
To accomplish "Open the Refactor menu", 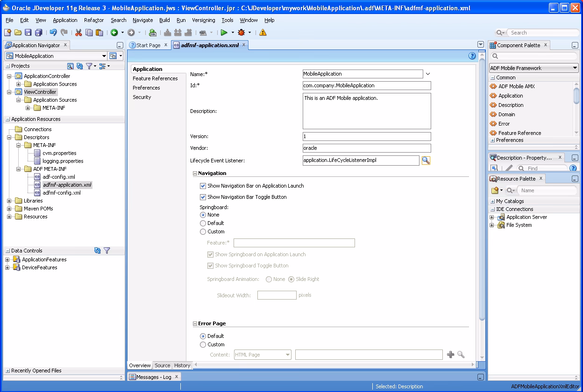I will pyautogui.click(x=94, y=20).
